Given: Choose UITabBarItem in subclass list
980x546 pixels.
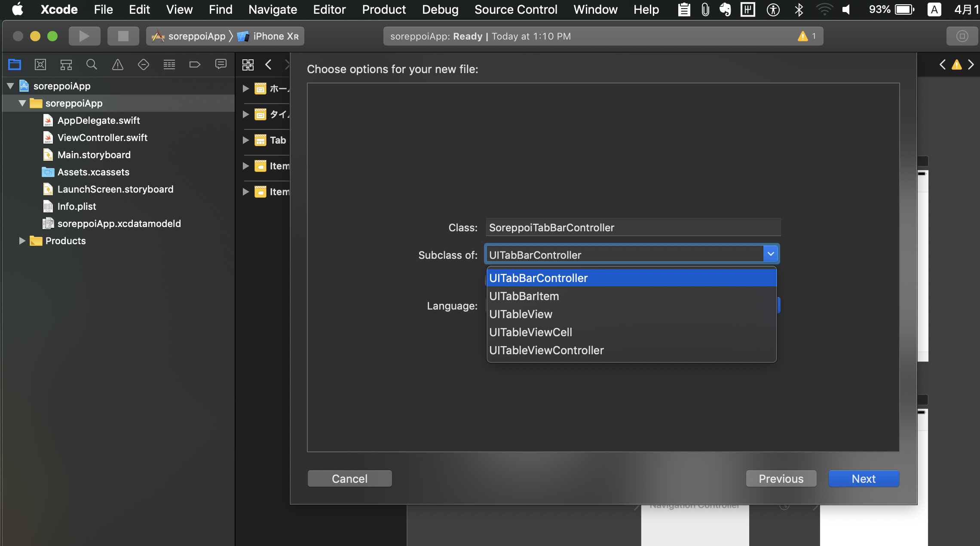Looking at the screenshot, I should pyautogui.click(x=524, y=296).
